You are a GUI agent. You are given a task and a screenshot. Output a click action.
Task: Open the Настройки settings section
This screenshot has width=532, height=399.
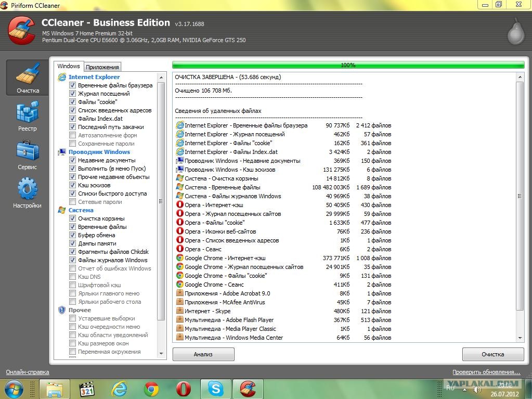(x=27, y=194)
